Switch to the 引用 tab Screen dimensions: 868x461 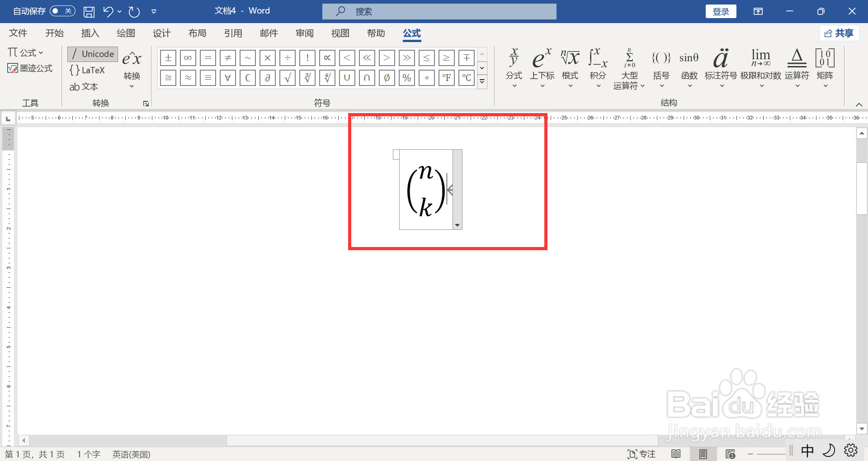pyautogui.click(x=233, y=33)
